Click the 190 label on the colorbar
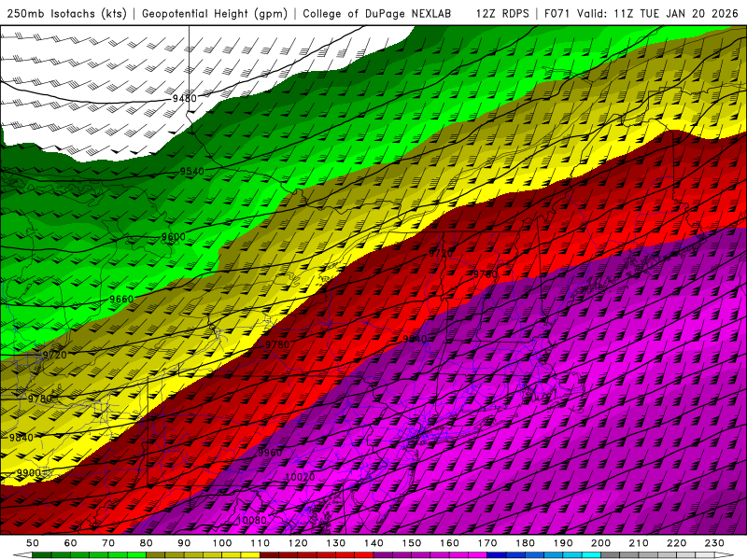Viewport: 747px width, 560px height. coord(563,543)
